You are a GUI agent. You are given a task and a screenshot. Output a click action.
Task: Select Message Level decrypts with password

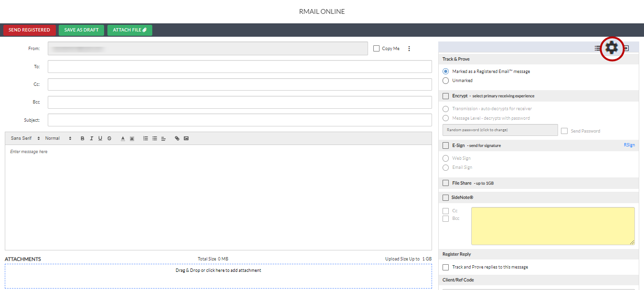[x=446, y=118]
